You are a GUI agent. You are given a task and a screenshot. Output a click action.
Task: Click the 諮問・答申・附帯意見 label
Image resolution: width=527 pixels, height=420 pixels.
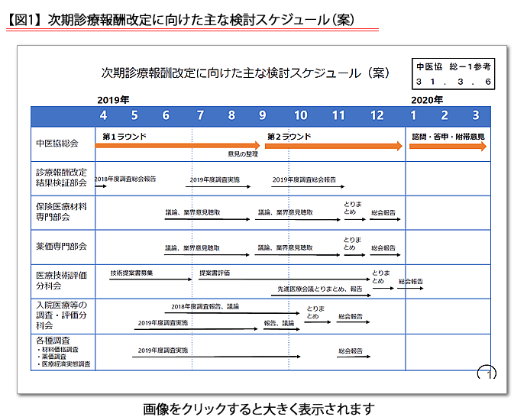coord(448,137)
